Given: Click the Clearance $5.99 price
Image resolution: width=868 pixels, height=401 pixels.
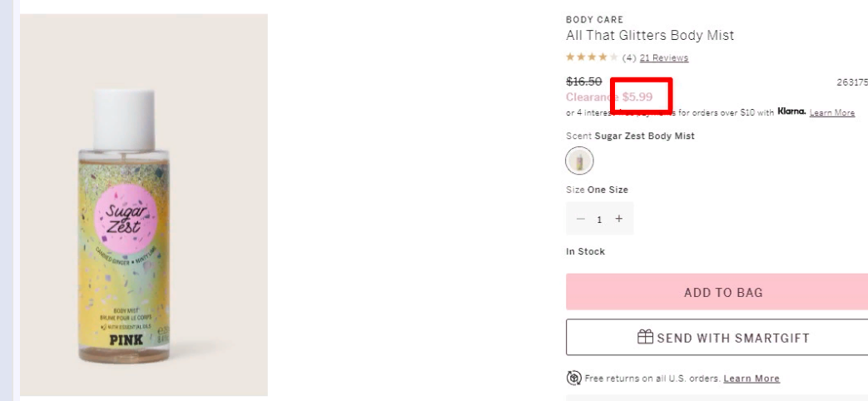Looking at the screenshot, I should (609, 97).
